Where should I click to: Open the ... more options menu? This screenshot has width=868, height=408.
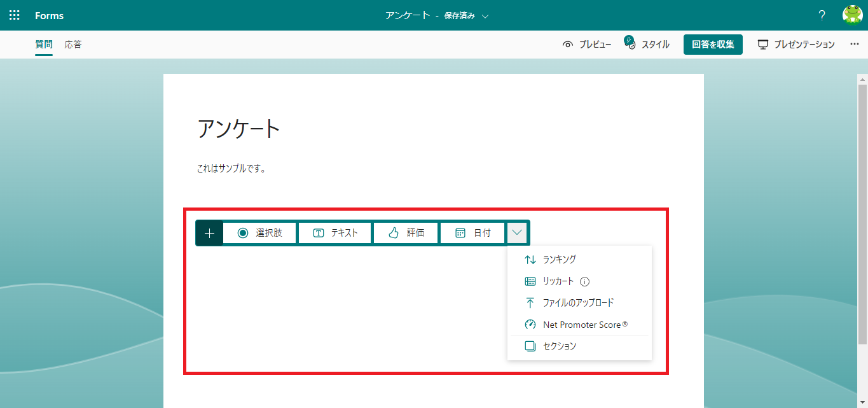(855, 44)
